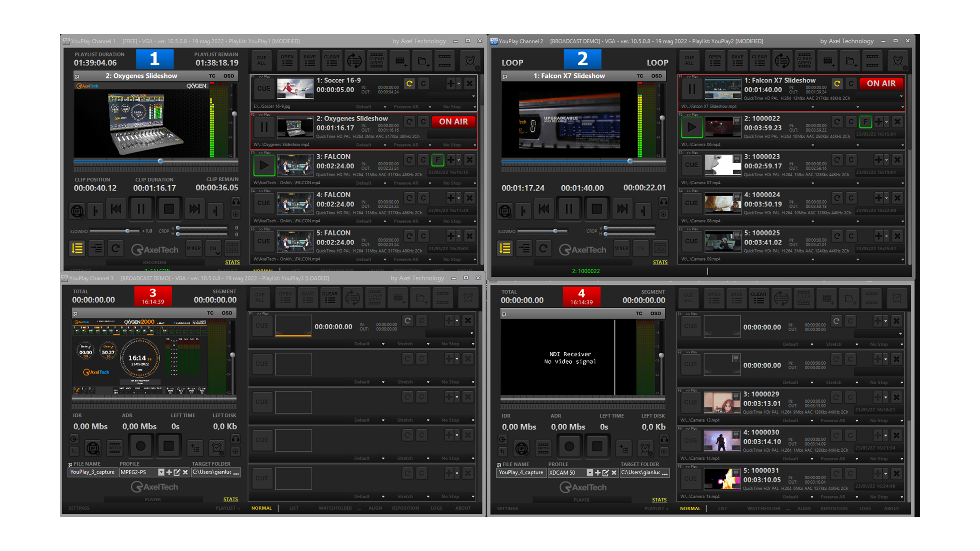This screenshot has height=551, width=980.
Task: Toggle OSD on Channel 2 preview
Action: [656, 76]
